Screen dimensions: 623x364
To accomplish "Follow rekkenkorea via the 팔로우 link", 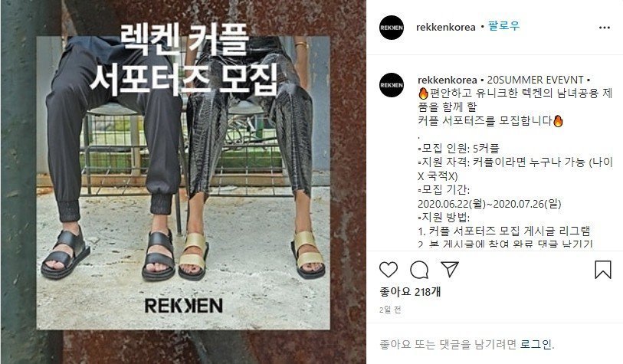I will tap(503, 26).
